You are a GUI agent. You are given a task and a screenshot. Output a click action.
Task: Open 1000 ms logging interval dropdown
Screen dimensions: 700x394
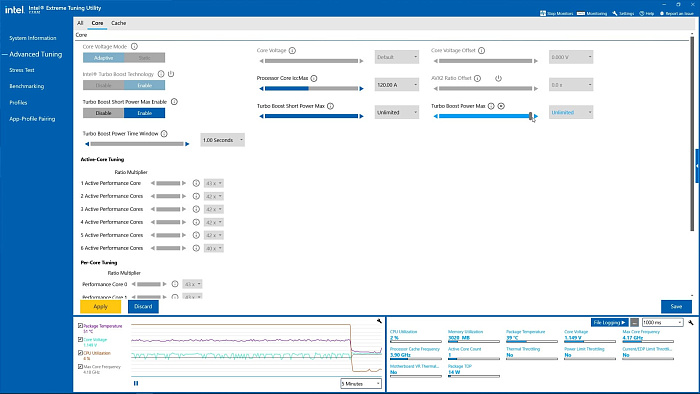tap(662, 322)
